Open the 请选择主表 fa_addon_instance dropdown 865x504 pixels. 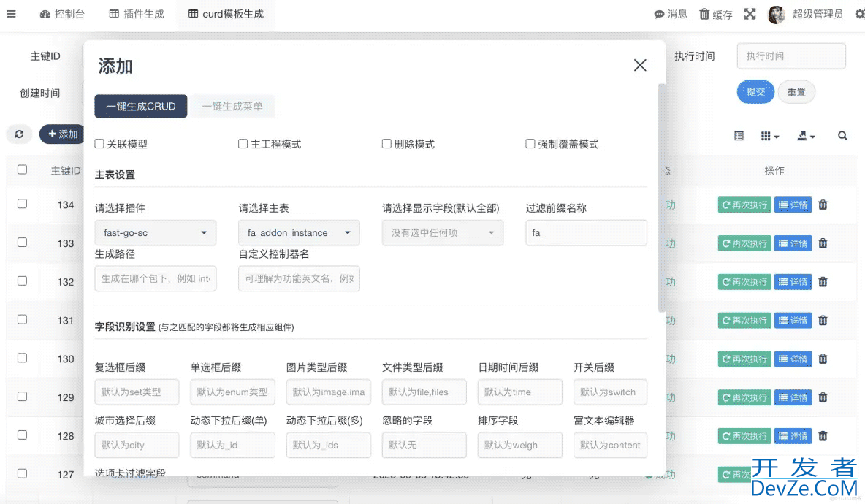pos(299,233)
